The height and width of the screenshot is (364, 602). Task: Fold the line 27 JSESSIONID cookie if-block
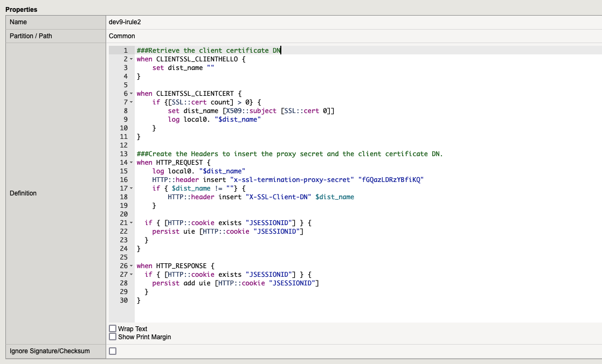(x=131, y=275)
